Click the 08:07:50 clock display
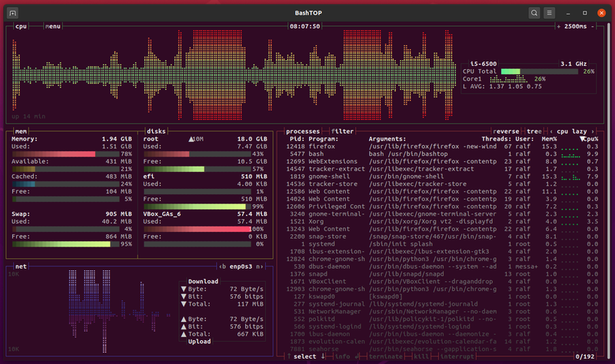615x364 pixels. (x=304, y=26)
